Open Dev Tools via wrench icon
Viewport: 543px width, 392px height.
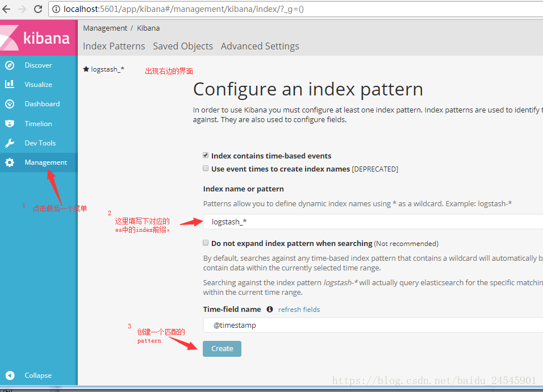pos(10,143)
